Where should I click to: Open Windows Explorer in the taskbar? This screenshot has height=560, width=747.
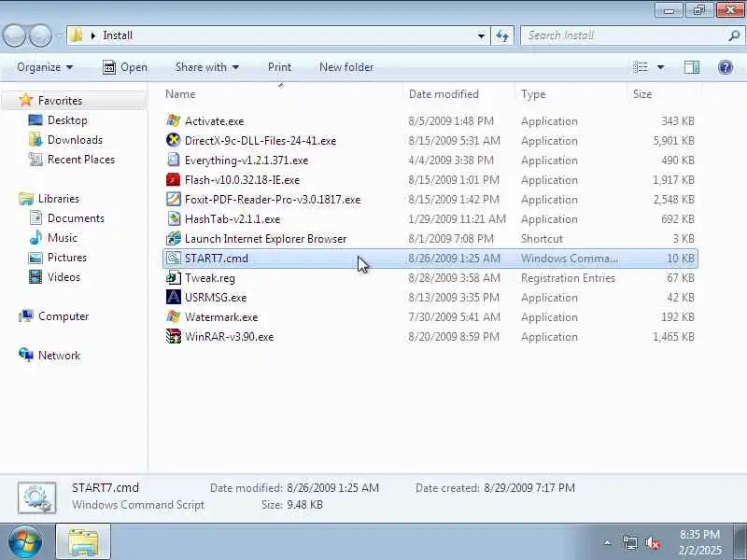coord(83,542)
